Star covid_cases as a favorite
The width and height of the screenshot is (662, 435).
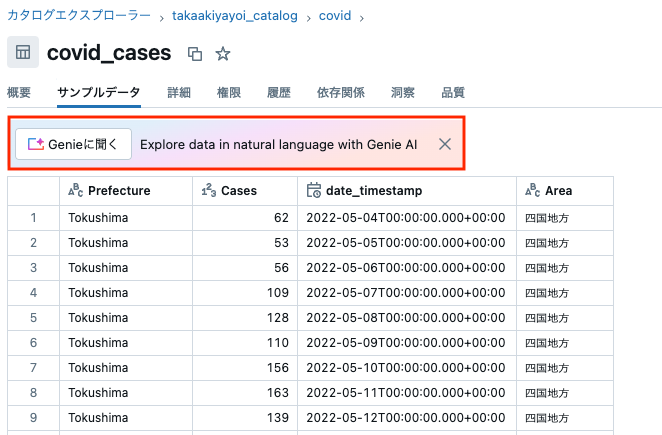coord(222,54)
